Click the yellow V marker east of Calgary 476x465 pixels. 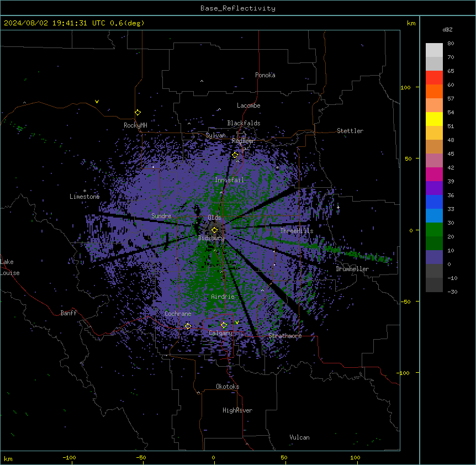coord(237,323)
